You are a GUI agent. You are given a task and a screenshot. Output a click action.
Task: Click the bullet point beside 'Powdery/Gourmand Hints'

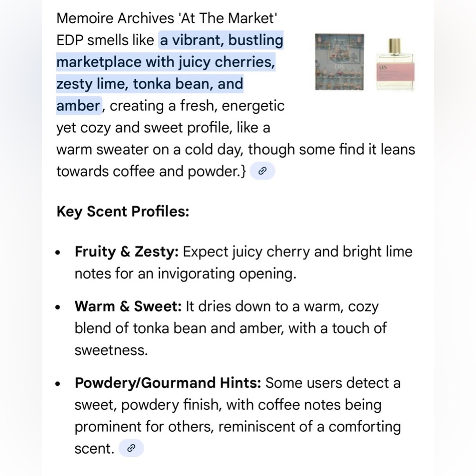pos(58,384)
